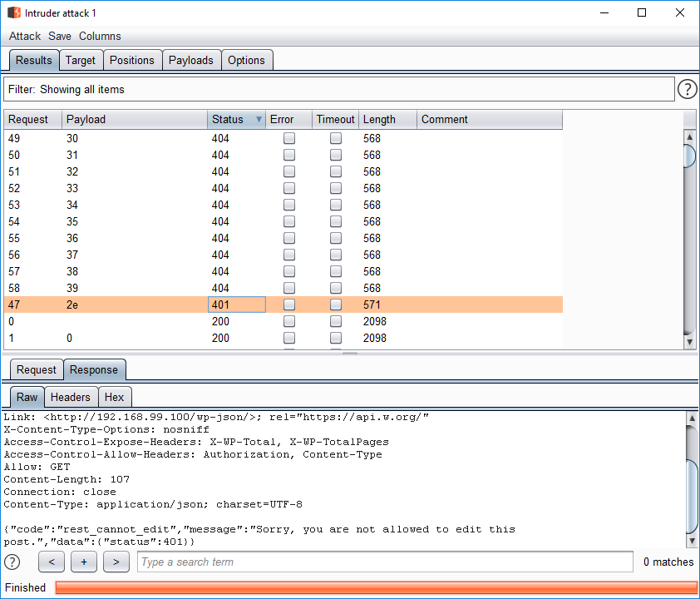Click the results table scroll down arrow

[x=689, y=342]
